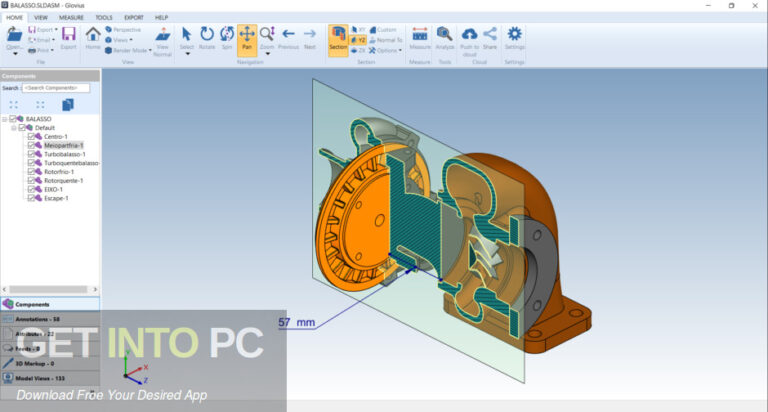Activate the Rotate tool
This screenshot has width=768, height=412.
tap(207, 34)
